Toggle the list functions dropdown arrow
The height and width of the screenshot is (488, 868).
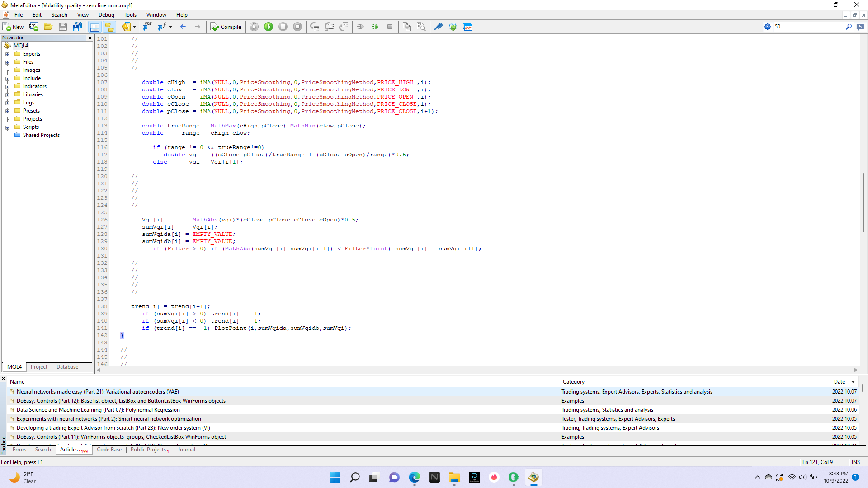(x=170, y=27)
